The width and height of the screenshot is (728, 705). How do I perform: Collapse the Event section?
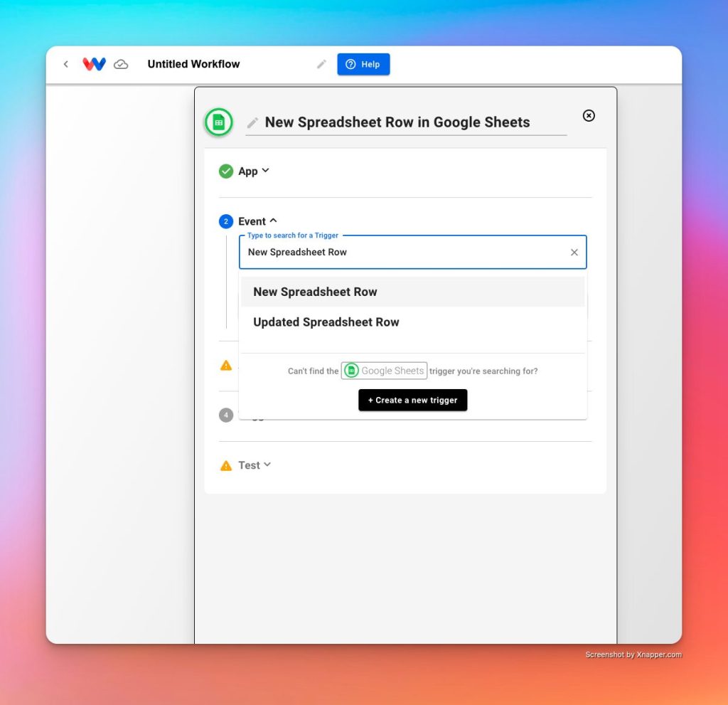[257, 221]
